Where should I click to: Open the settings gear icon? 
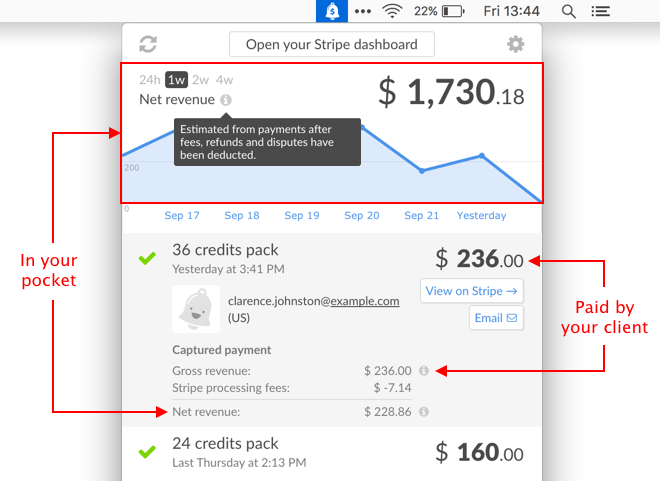tap(516, 44)
